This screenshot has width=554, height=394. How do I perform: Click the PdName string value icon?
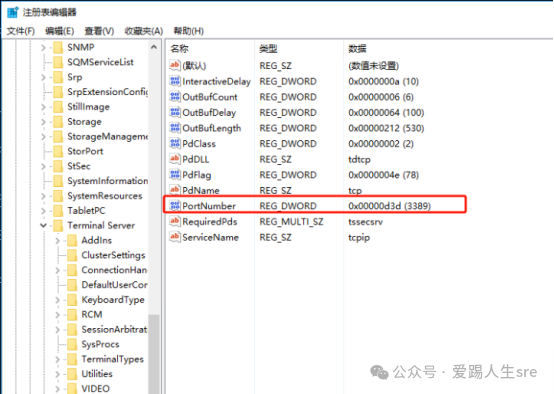tap(175, 190)
